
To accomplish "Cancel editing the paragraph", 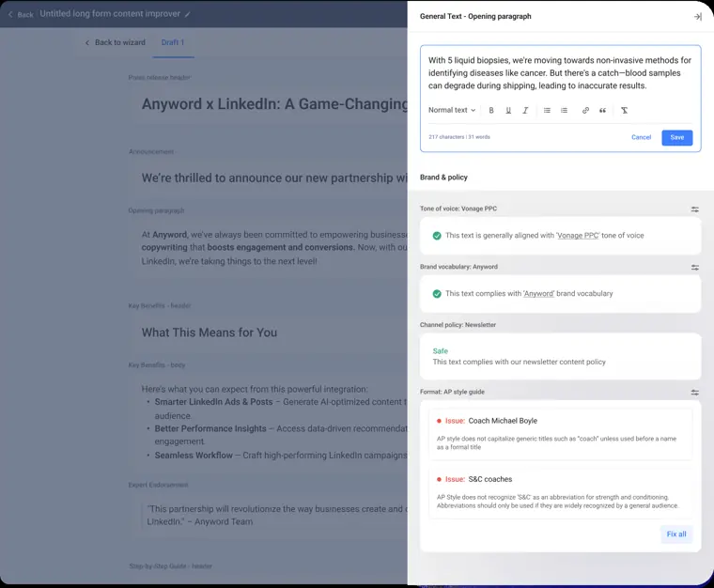I will tap(641, 137).
